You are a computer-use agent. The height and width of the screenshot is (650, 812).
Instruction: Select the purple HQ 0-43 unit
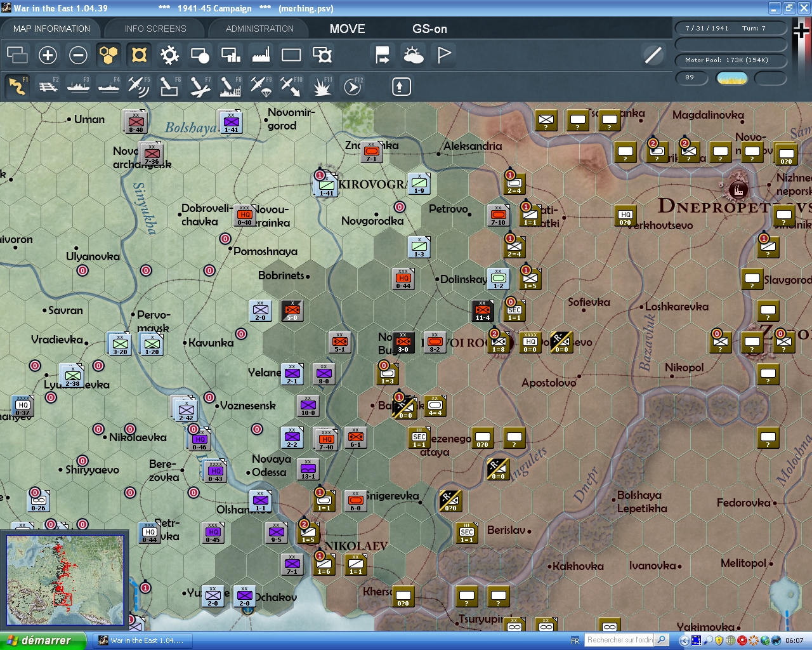[216, 472]
